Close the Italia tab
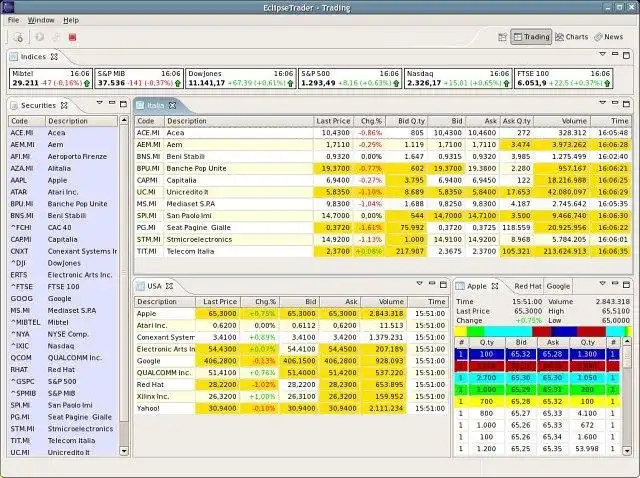 tap(174, 105)
